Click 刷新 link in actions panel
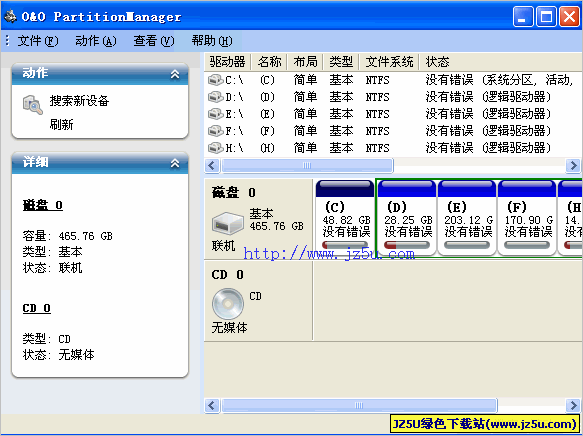This screenshot has height=436, width=583. (x=62, y=125)
